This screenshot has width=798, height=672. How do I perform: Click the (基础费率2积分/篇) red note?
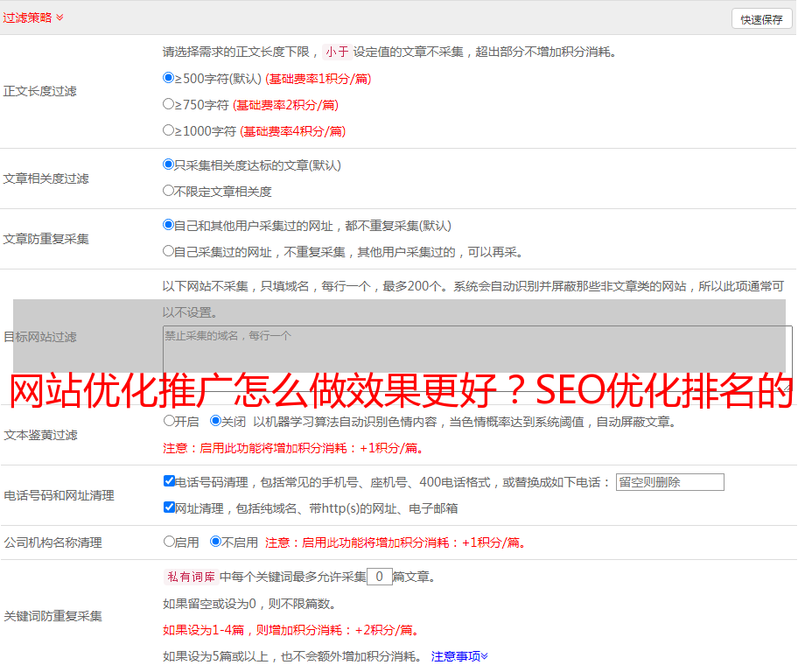[285, 105]
